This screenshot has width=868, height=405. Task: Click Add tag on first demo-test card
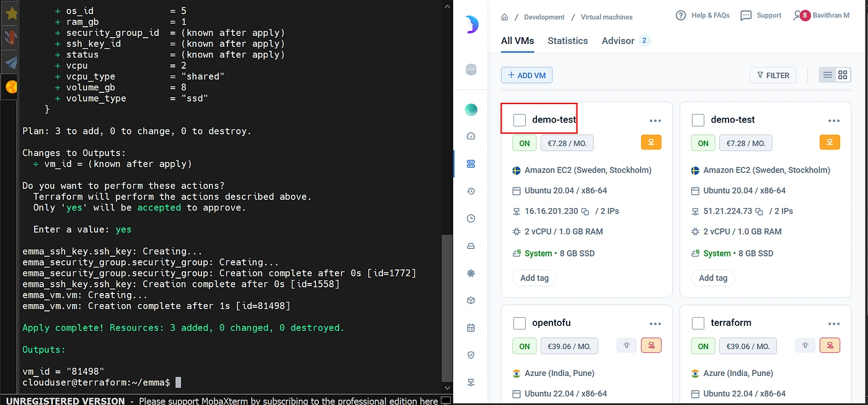(534, 278)
